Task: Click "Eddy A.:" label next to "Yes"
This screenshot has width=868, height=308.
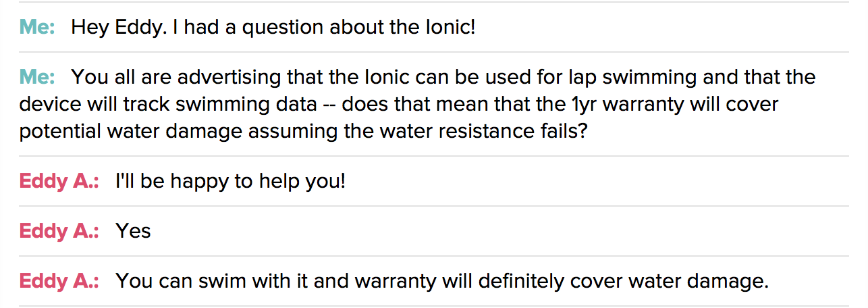Action: pos(59,231)
